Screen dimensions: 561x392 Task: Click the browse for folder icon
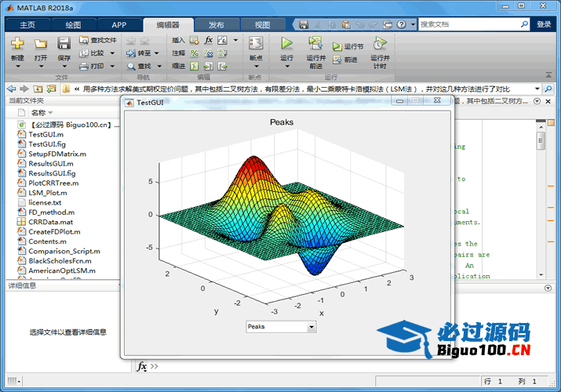pyautogui.click(x=51, y=89)
